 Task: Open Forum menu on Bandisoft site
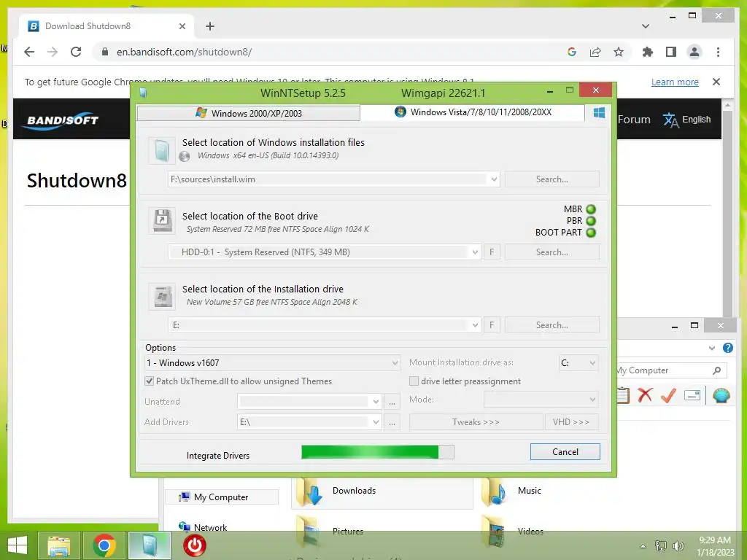tap(634, 120)
